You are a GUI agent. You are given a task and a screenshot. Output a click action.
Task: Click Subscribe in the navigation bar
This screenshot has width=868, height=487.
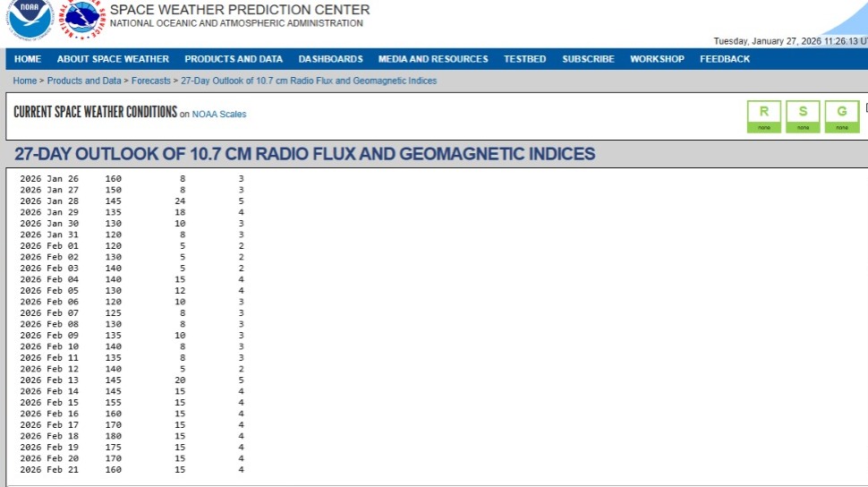[588, 59]
